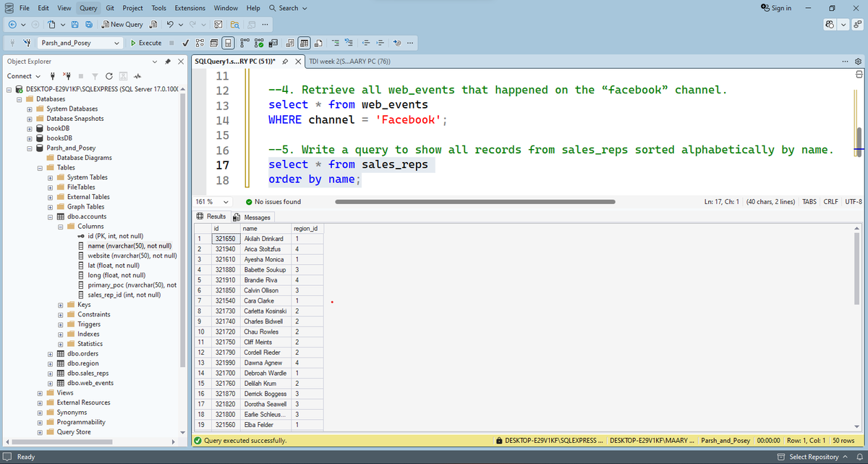Select Results to Grid mode
Image resolution: width=868 pixels, height=464 pixels.
(x=304, y=43)
